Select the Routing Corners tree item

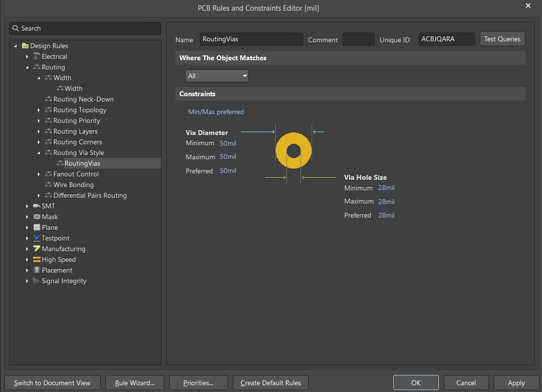coord(78,142)
